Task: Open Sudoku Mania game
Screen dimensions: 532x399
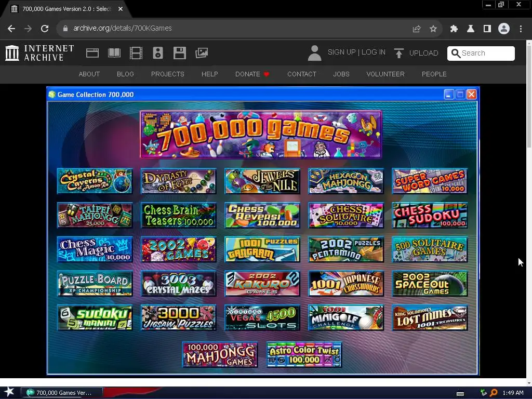Action: pyautogui.click(x=95, y=317)
